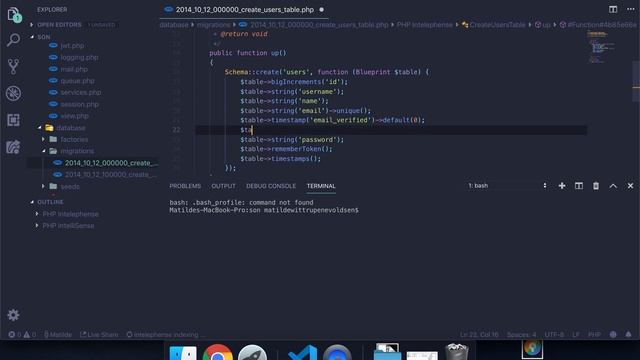Click the code minimap preview
This screenshot has height=360, width=640.
[600, 47]
